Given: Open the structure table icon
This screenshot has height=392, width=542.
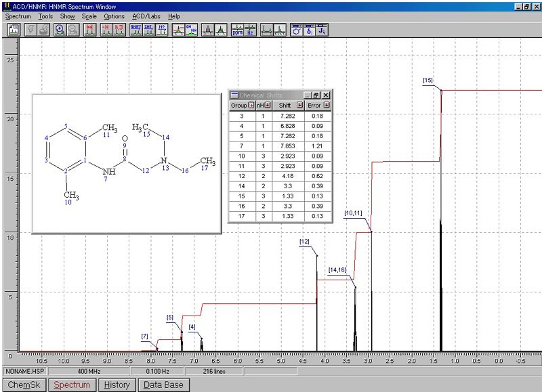Looking at the screenshot, I should (x=297, y=30).
